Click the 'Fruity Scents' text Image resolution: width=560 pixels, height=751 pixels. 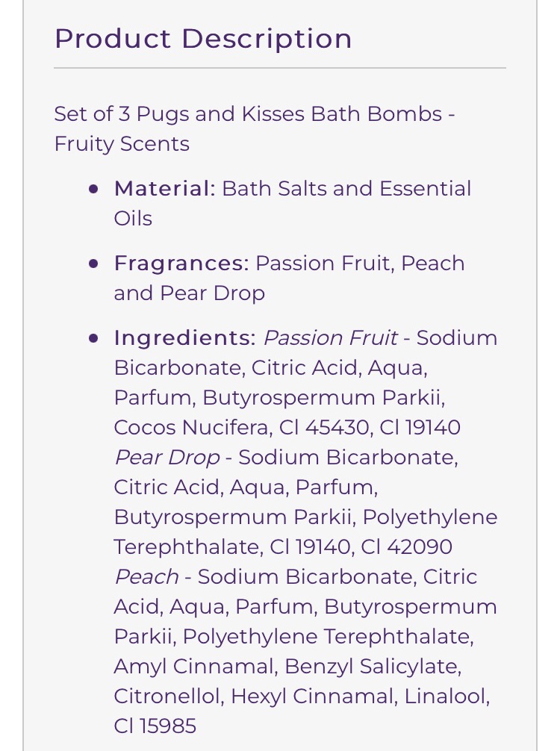[122, 143]
